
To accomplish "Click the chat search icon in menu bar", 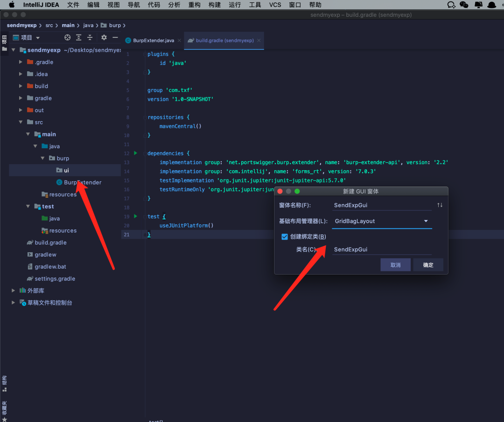I will pos(451,5).
